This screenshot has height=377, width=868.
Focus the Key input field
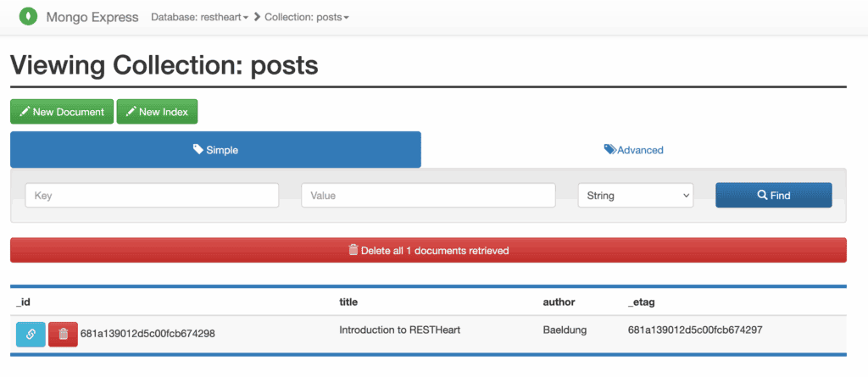pos(152,196)
